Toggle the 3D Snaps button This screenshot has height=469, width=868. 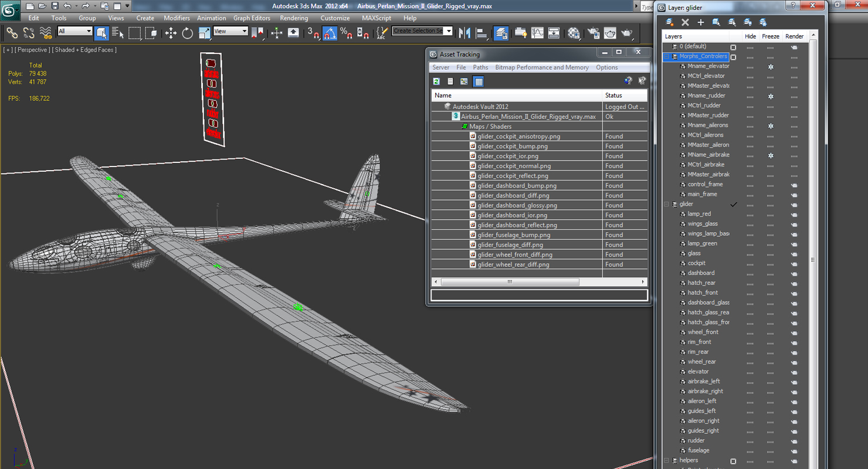313,33
